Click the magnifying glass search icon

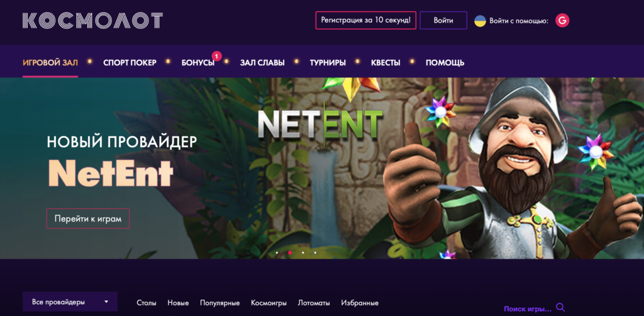coord(560,307)
